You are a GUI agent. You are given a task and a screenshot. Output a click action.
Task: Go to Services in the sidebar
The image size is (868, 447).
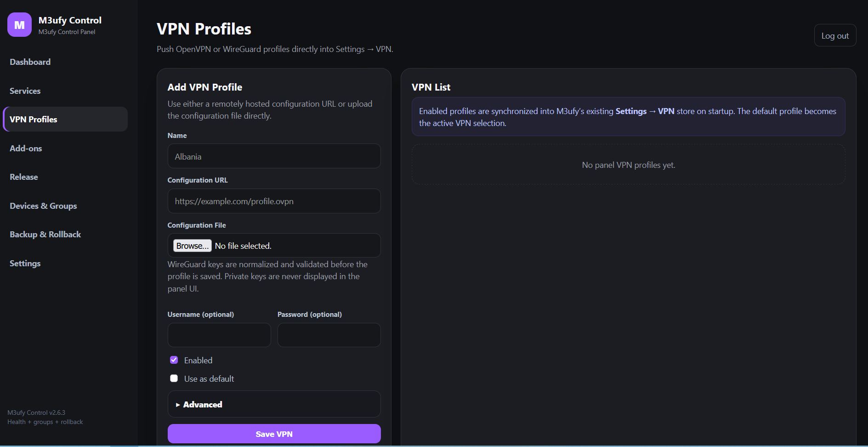point(25,91)
